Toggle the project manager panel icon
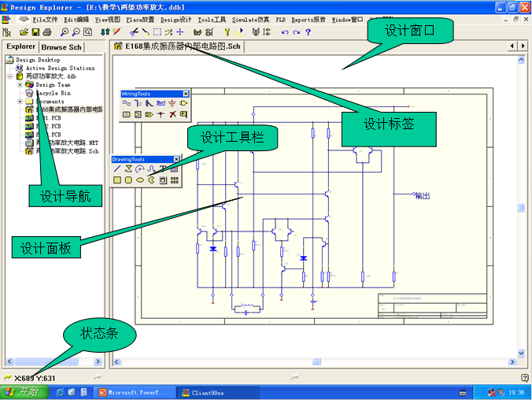Viewport: 532px width, 400px height. (7, 32)
